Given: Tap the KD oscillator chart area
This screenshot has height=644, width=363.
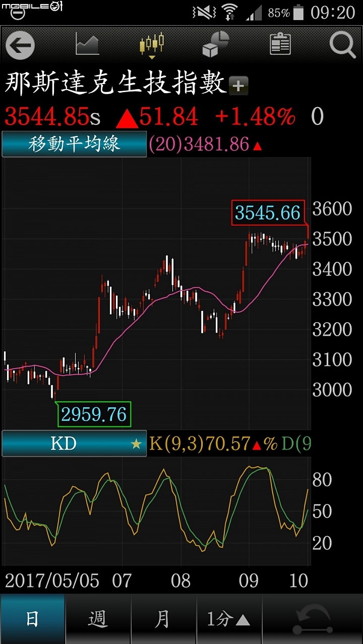Looking at the screenshot, I should 156,511.
